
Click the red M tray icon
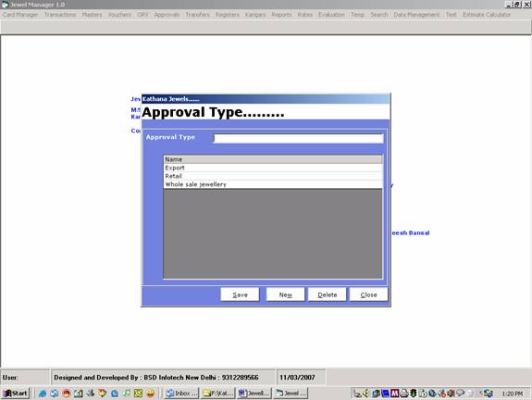[x=394, y=394]
